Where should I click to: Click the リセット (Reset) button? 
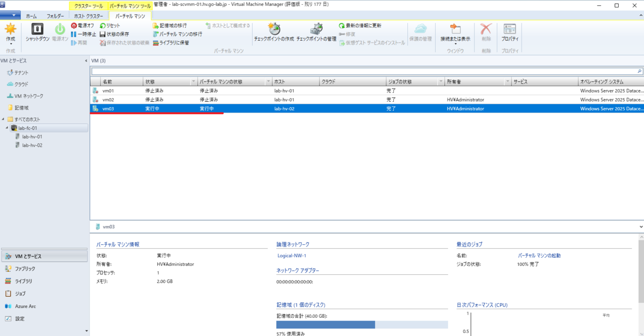pos(110,26)
